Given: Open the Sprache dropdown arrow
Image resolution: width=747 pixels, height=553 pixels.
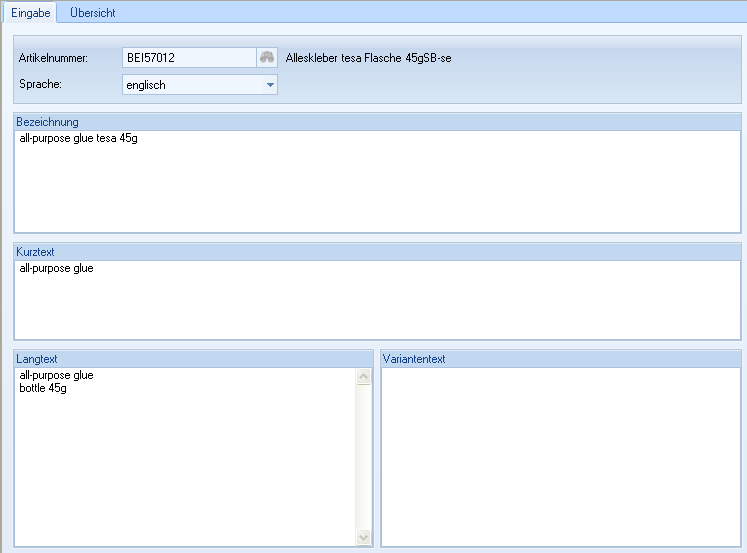Looking at the screenshot, I should click(269, 85).
